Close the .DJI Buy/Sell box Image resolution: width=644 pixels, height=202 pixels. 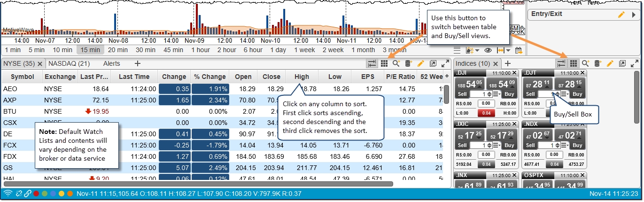[514, 73]
